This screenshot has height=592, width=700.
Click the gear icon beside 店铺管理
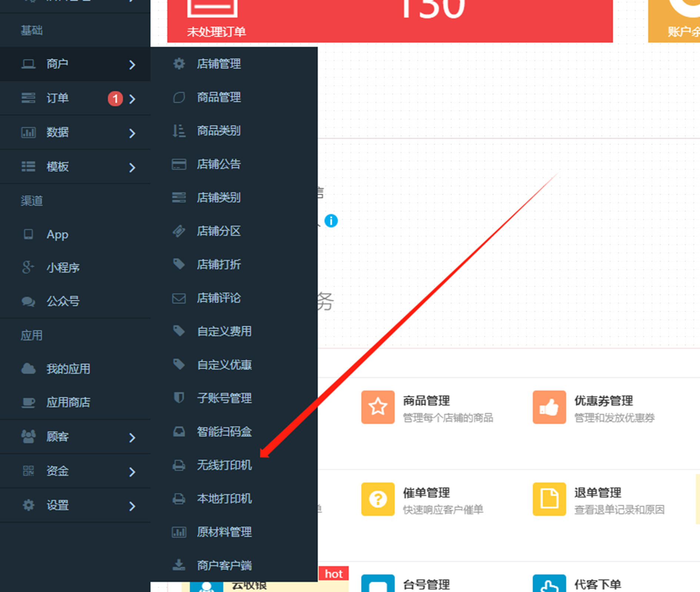click(179, 64)
